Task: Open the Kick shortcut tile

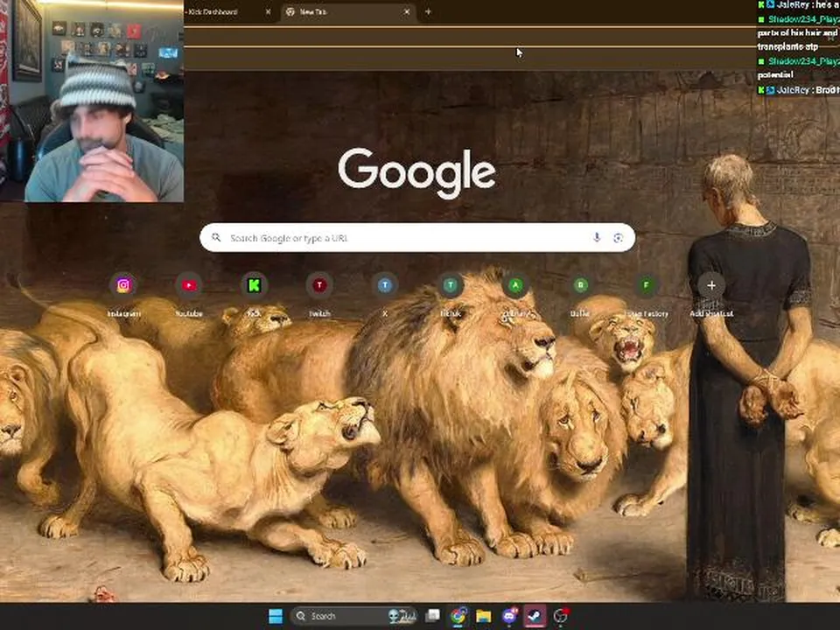Action: (255, 285)
